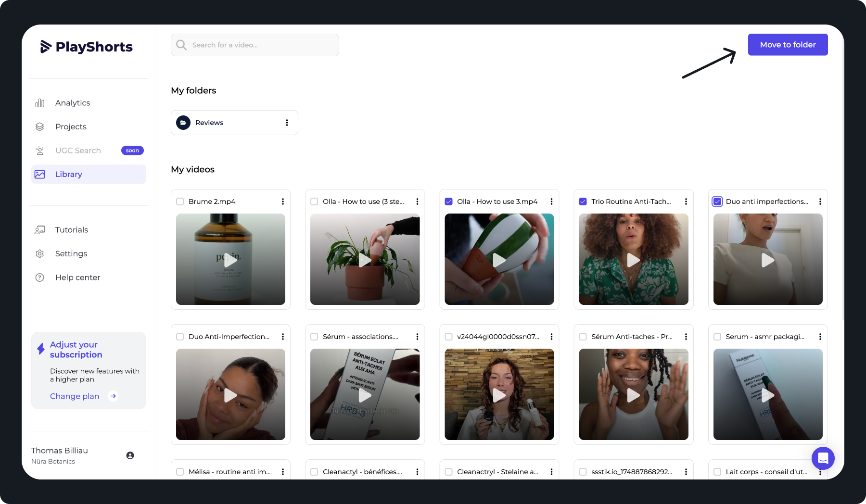Select the Sérum - associations checkbox
The height and width of the screenshot is (504, 866).
click(x=314, y=337)
